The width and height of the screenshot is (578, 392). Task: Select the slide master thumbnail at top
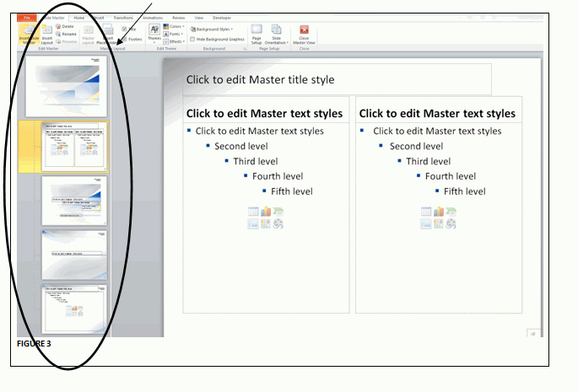67,86
